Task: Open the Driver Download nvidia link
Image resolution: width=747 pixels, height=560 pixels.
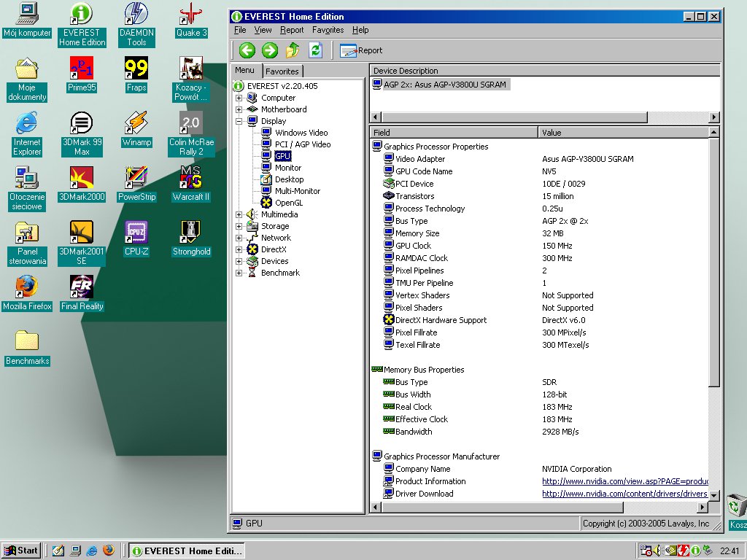Action: pyautogui.click(x=624, y=494)
